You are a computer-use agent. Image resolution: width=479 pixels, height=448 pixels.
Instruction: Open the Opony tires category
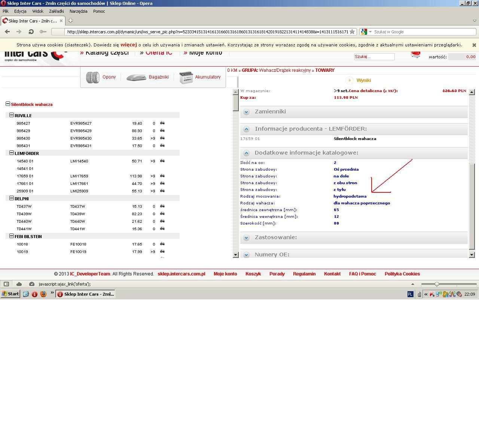click(101, 77)
